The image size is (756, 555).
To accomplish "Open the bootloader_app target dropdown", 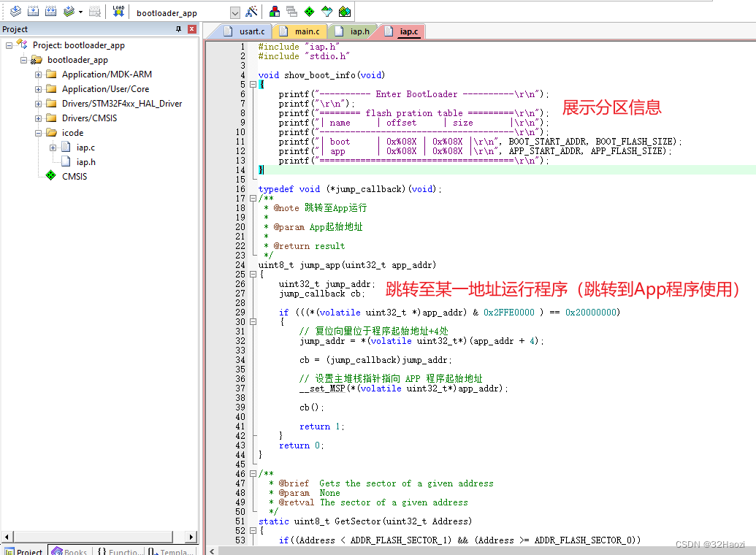I will pyautogui.click(x=234, y=13).
